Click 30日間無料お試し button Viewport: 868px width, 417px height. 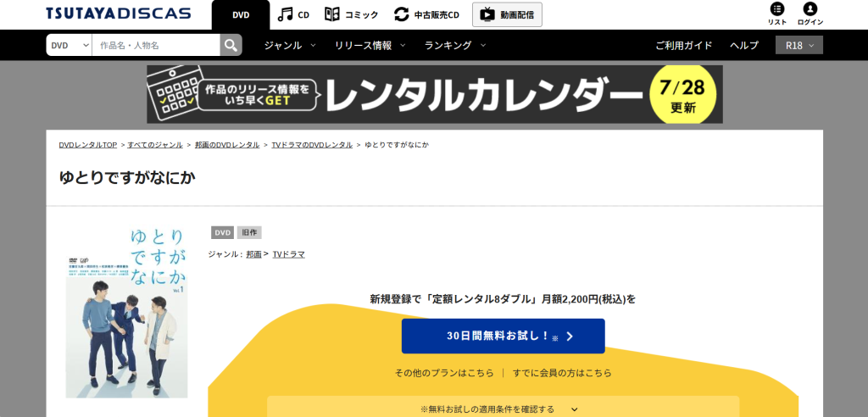(504, 336)
